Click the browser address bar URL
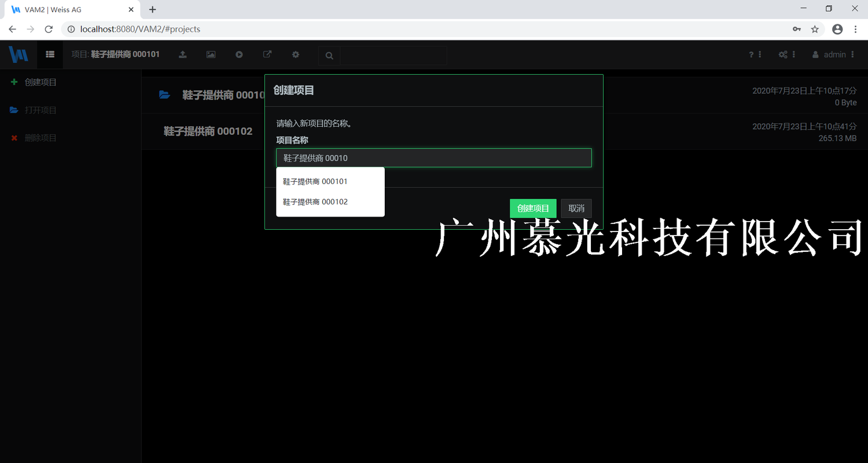Image resolution: width=868 pixels, height=463 pixels. [140, 29]
